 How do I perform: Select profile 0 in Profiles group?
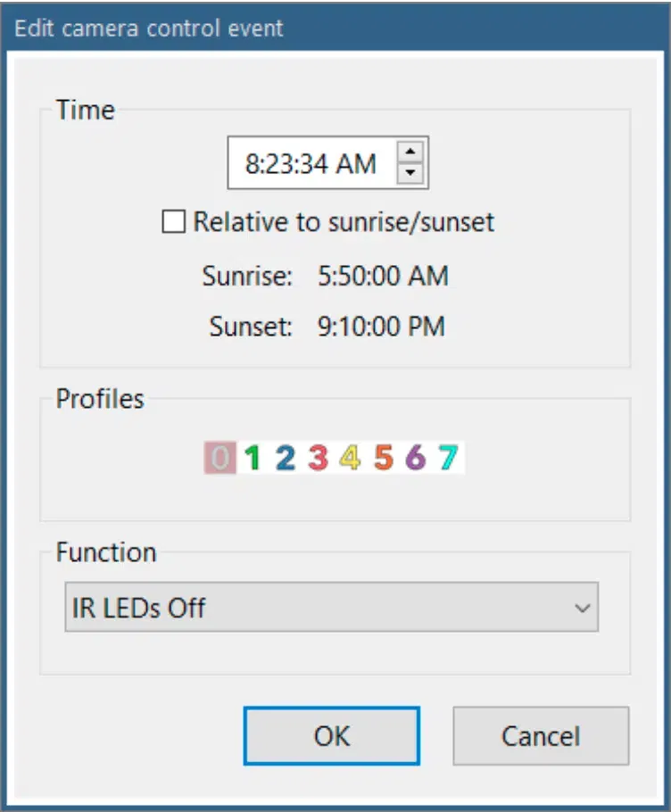220,459
